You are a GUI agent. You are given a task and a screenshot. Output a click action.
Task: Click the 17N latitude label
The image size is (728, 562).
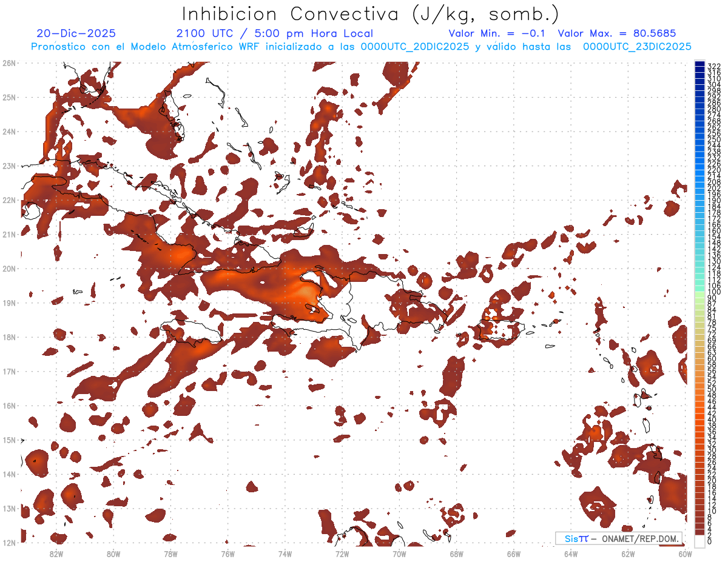pyautogui.click(x=9, y=371)
